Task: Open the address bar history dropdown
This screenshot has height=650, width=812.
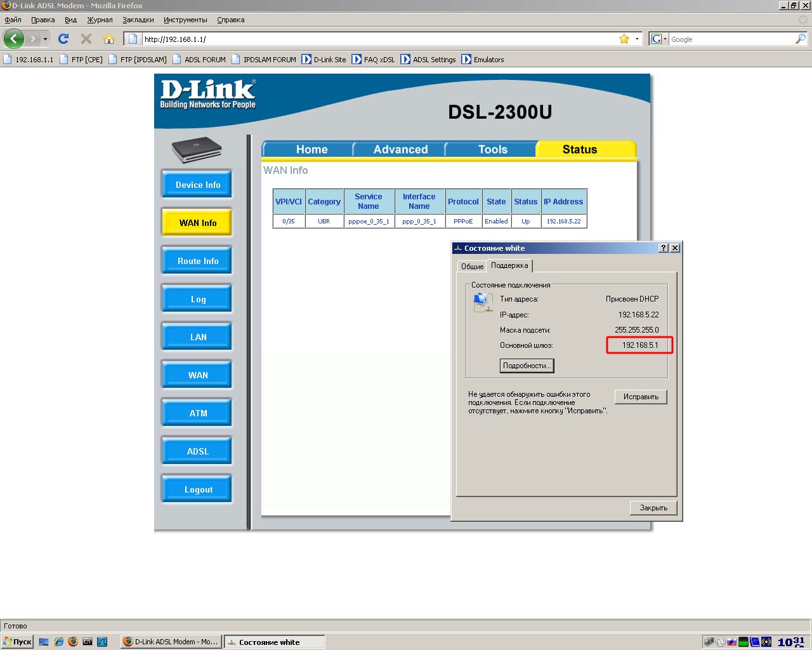Action: (637, 39)
